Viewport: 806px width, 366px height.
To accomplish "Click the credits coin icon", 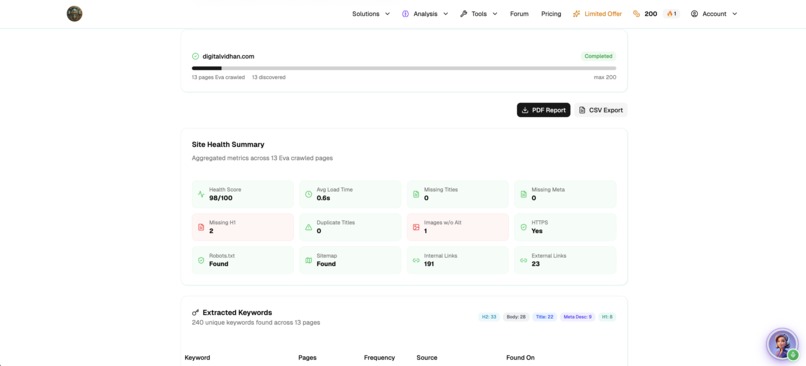I will tap(636, 14).
